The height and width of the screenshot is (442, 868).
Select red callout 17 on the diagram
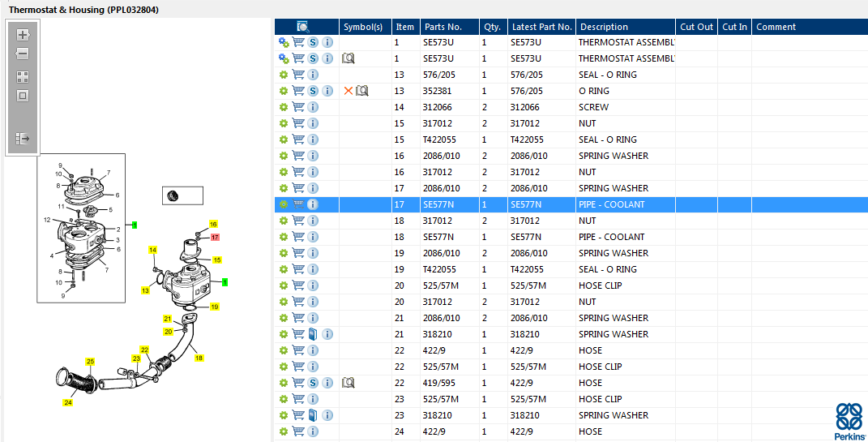(215, 238)
